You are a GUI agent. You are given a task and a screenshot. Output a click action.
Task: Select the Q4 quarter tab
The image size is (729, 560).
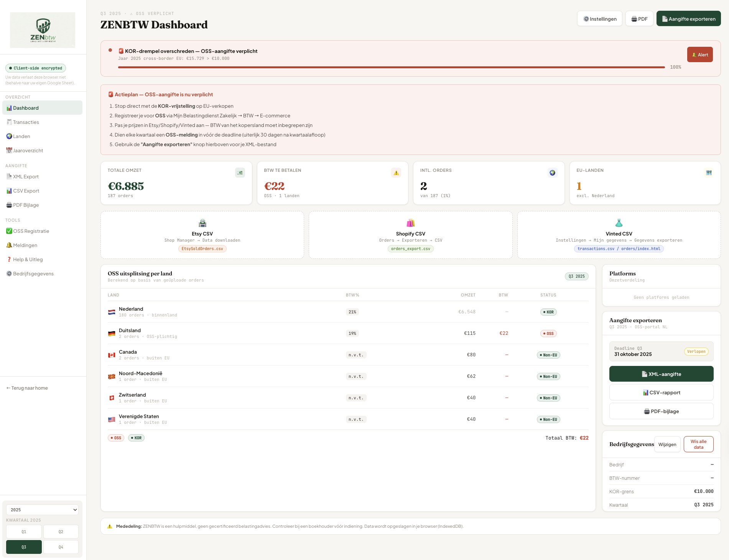pos(61,547)
